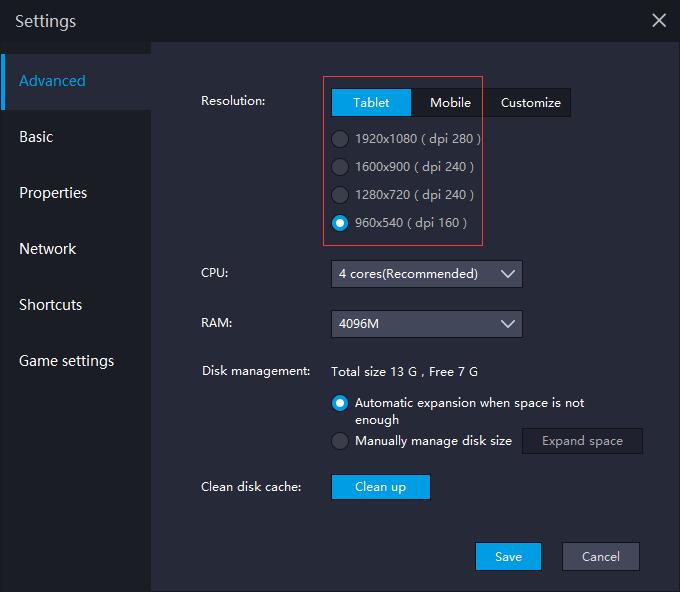Click the Clean up button

[x=381, y=487]
